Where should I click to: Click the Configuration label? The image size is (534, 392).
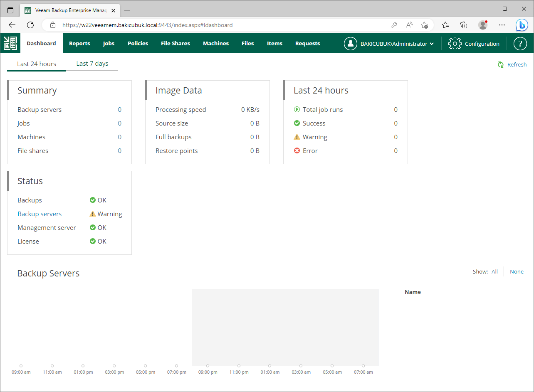482,44
